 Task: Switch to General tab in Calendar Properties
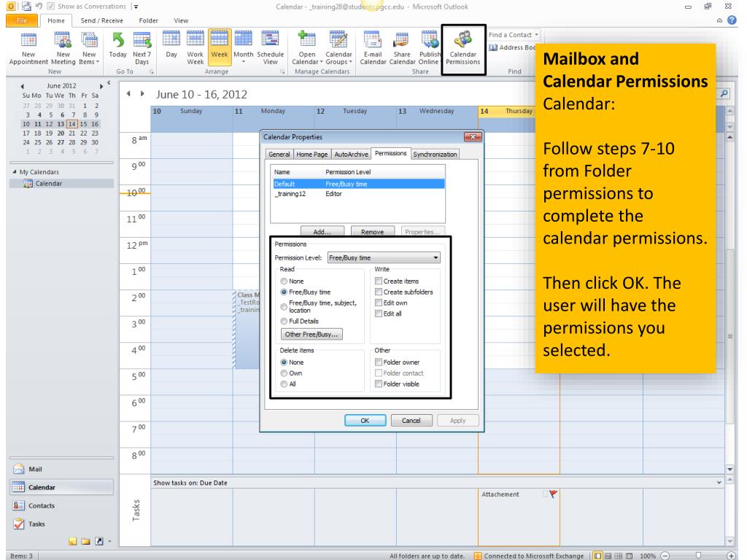(279, 155)
